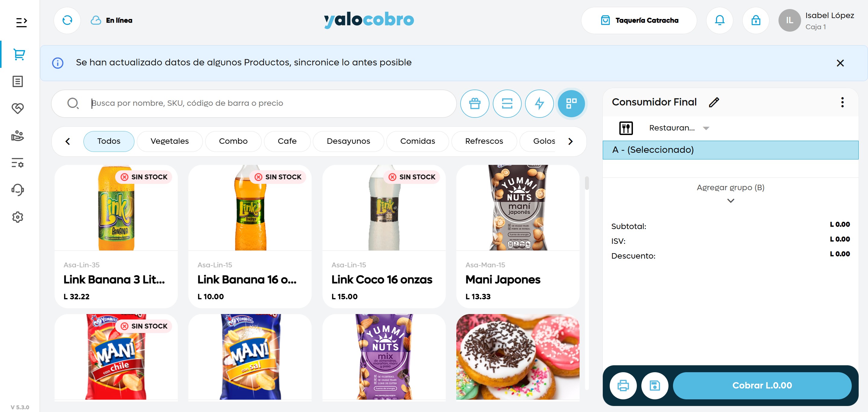Image resolution: width=868 pixels, height=412 pixels.
Task: Click the print receipt icon
Action: (623, 385)
